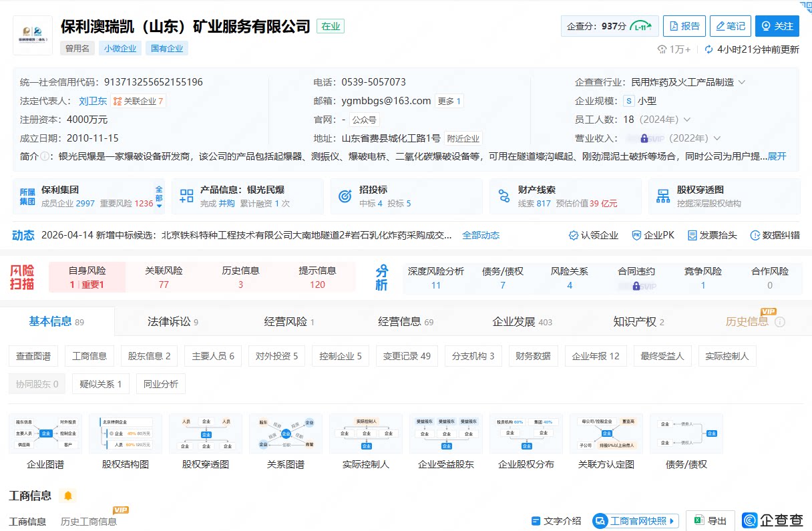Click the 企查分 937分 score badge
The height and width of the screenshot is (531, 812).
[610, 26]
